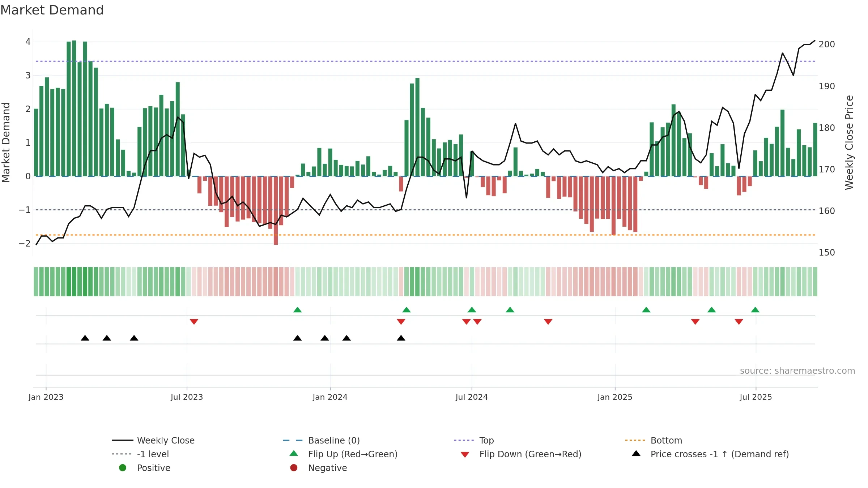Click the tallest green demand bar in March 2024
The image size is (868, 488).
pos(417,127)
